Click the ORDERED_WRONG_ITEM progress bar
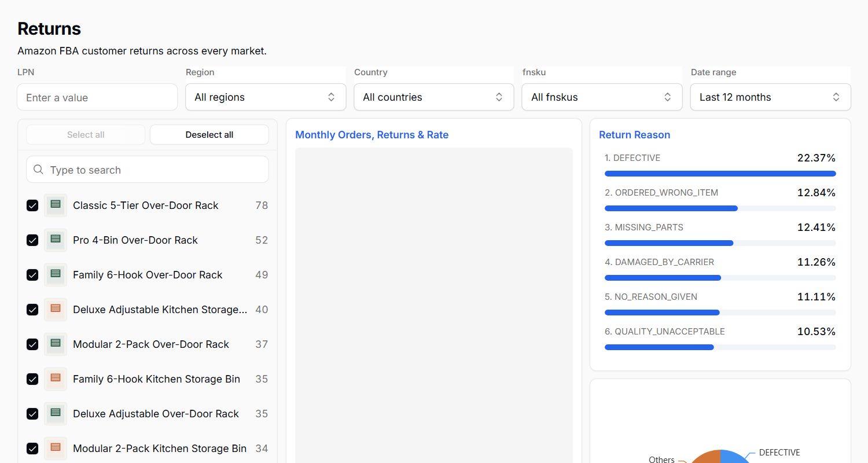This screenshot has height=463, width=868. tap(720, 208)
